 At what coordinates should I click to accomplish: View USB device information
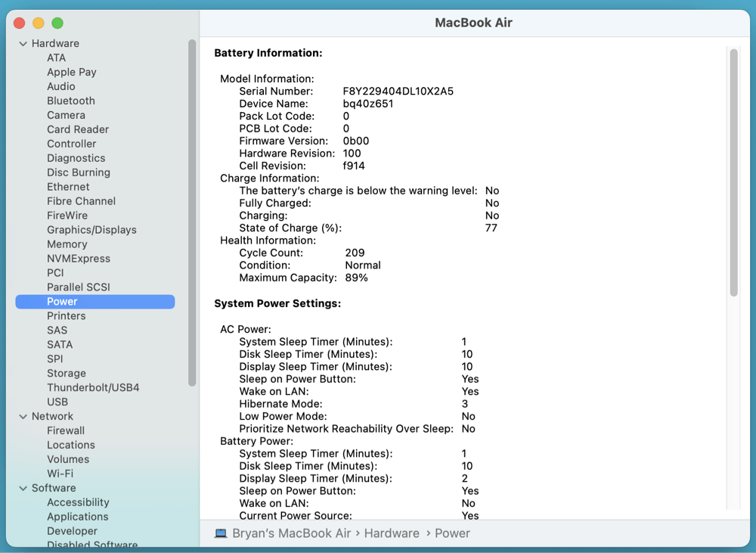(x=57, y=402)
